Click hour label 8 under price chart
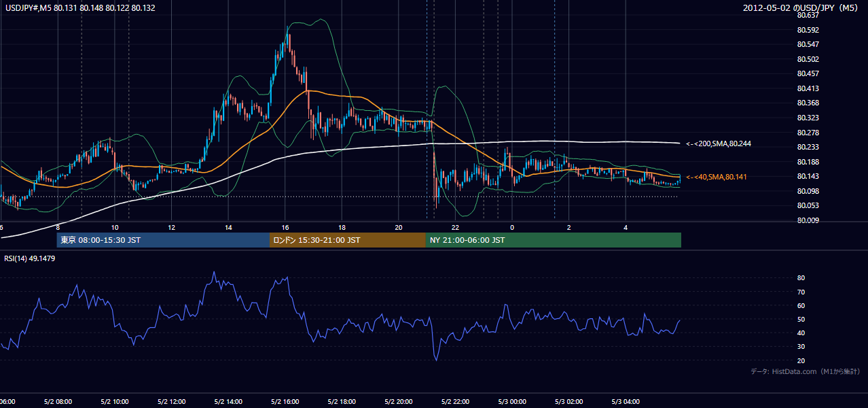The image size is (868, 408). [x=58, y=227]
